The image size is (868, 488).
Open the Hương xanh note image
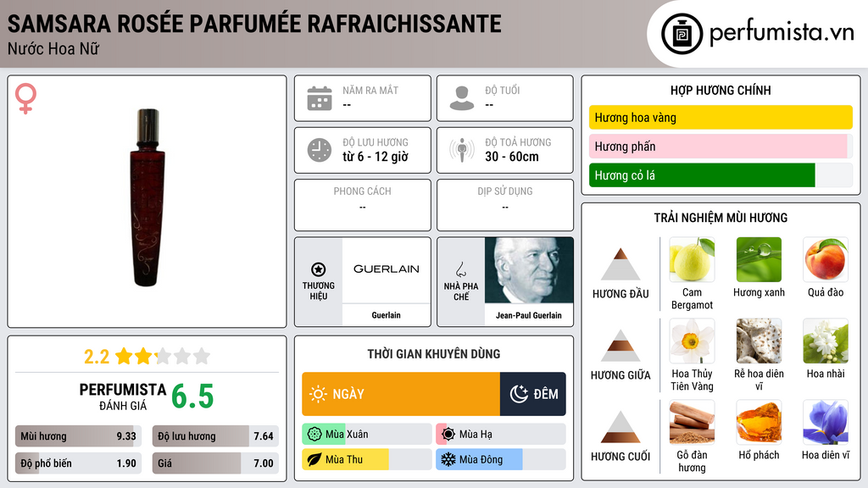click(x=759, y=260)
